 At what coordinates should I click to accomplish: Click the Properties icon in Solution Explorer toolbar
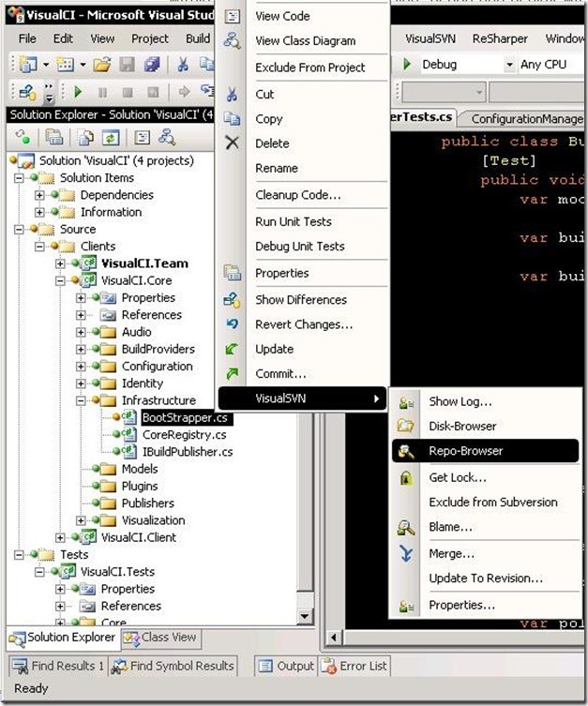(x=54, y=137)
